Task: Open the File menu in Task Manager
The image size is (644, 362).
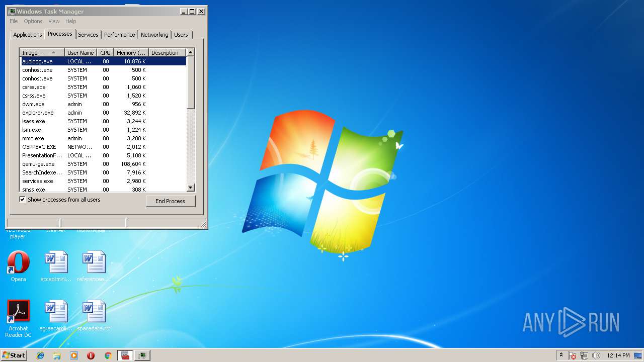Action: tap(14, 21)
